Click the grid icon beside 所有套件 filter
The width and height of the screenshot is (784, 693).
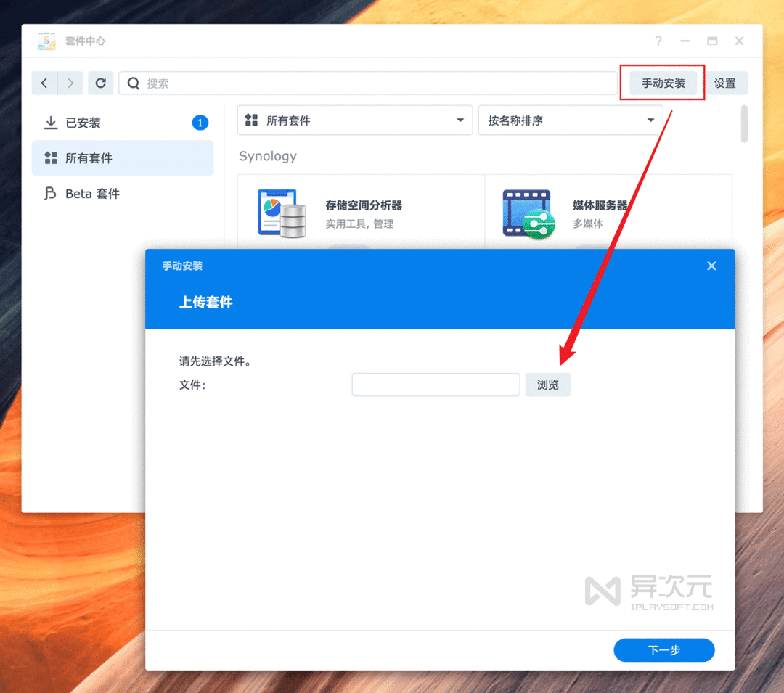coord(253,120)
